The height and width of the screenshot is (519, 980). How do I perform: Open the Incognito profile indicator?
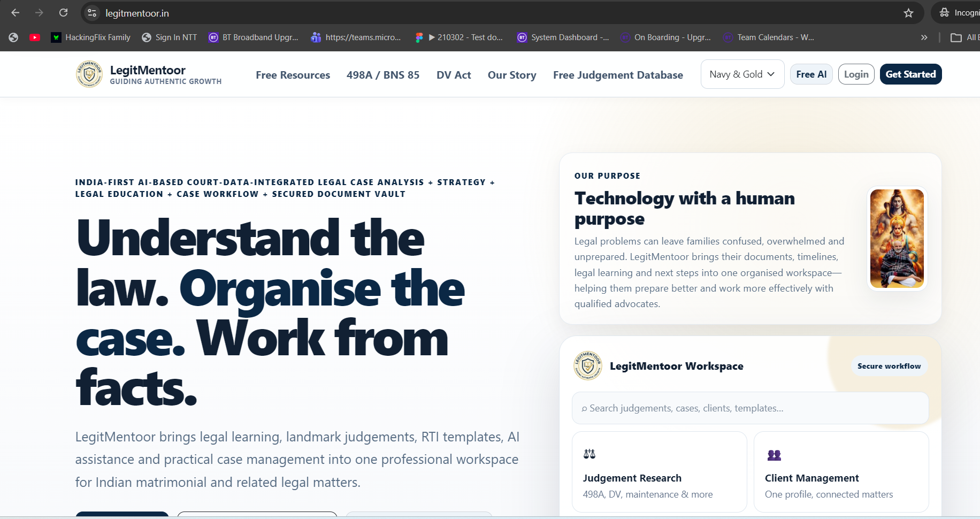click(x=960, y=13)
